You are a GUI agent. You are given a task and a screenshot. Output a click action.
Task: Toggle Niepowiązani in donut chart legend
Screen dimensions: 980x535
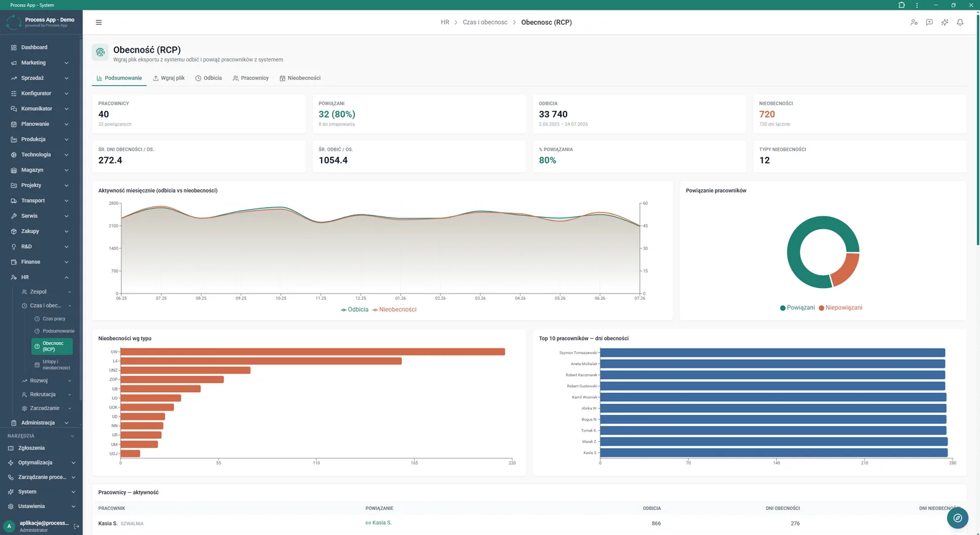tap(840, 308)
